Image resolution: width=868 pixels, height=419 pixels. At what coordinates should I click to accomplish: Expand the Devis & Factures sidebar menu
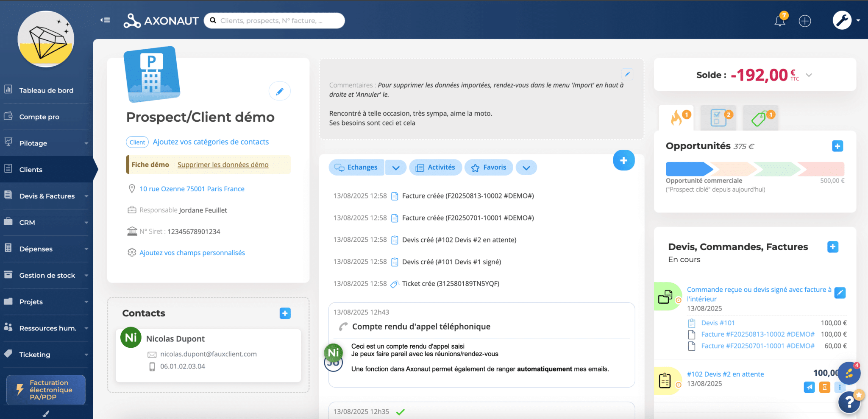point(86,196)
